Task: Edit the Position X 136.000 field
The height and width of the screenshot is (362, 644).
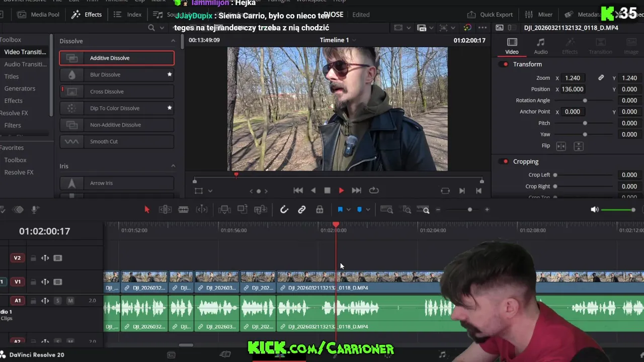Action: point(573,89)
